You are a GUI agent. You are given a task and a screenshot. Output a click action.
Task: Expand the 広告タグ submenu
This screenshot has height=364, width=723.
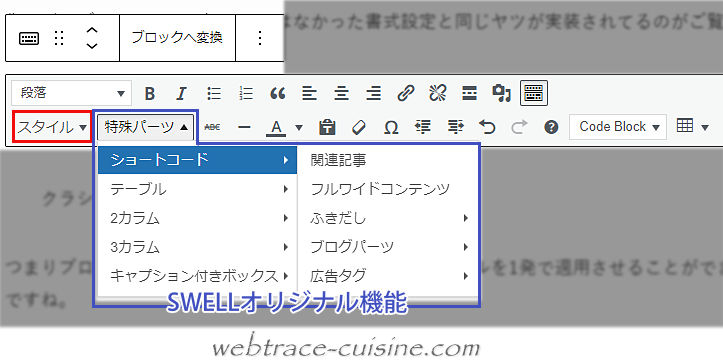point(388,276)
